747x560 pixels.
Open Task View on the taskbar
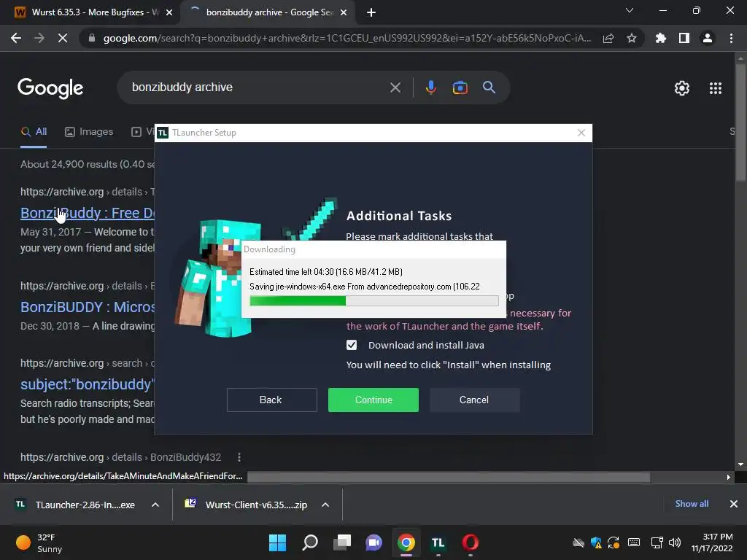[342, 542]
